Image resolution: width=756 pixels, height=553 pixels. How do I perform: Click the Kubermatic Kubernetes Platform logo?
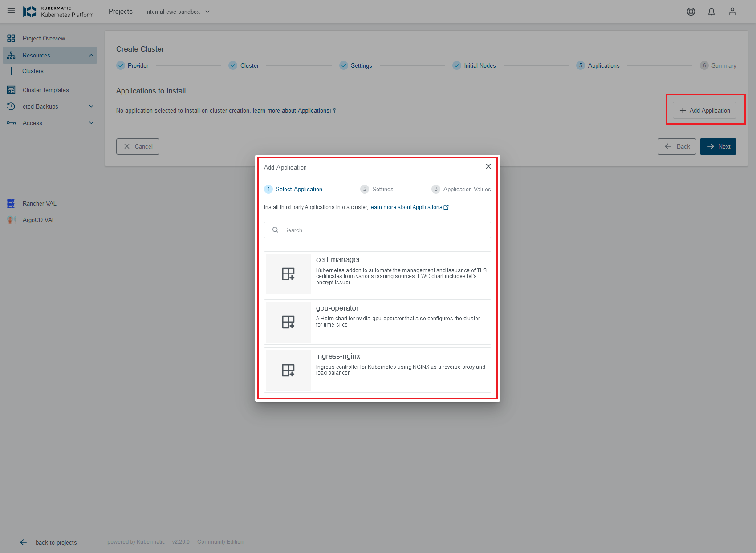click(58, 12)
